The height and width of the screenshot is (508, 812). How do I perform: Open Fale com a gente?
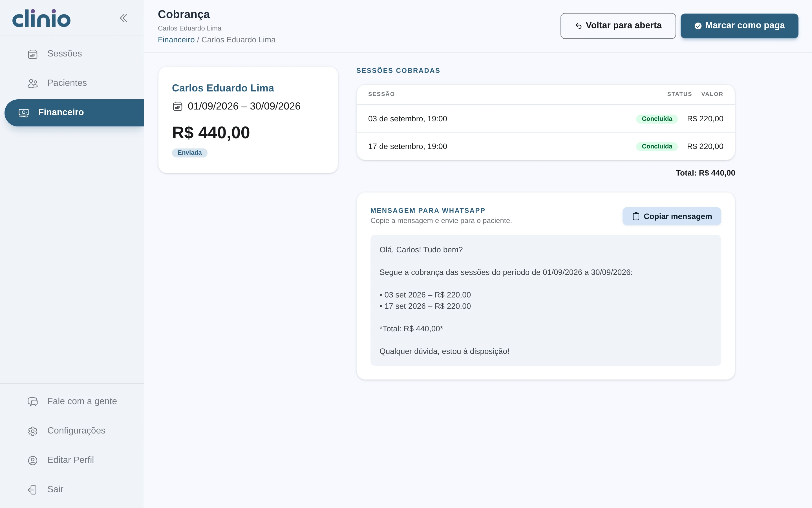tap(72, 402)
